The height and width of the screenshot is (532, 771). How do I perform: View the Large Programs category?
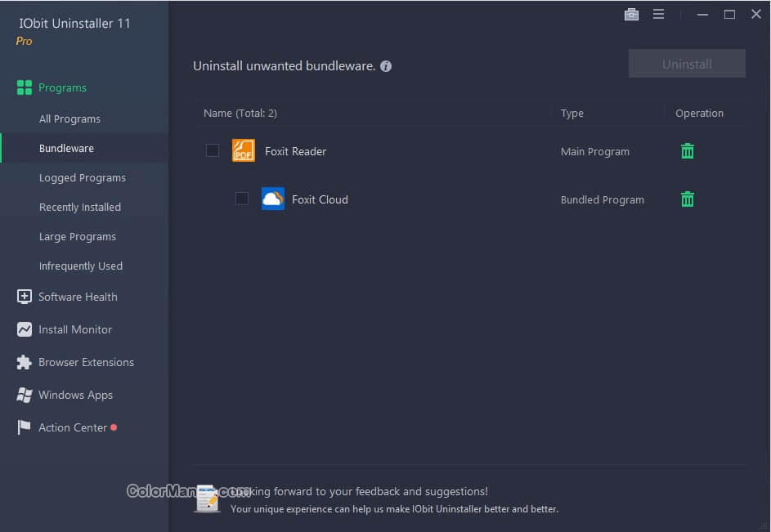point(77,236)
